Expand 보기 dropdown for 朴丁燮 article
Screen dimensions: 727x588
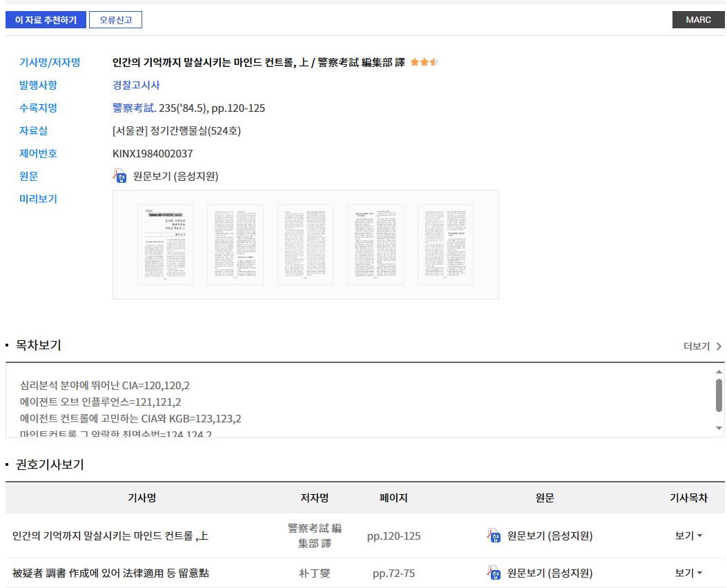coord(688,574)
